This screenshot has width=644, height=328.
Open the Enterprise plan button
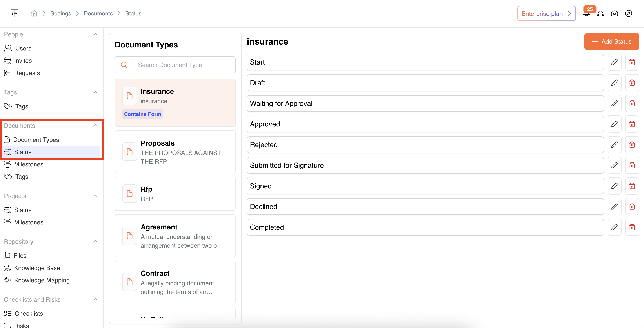pyautogui.click(x=546, y=13)
